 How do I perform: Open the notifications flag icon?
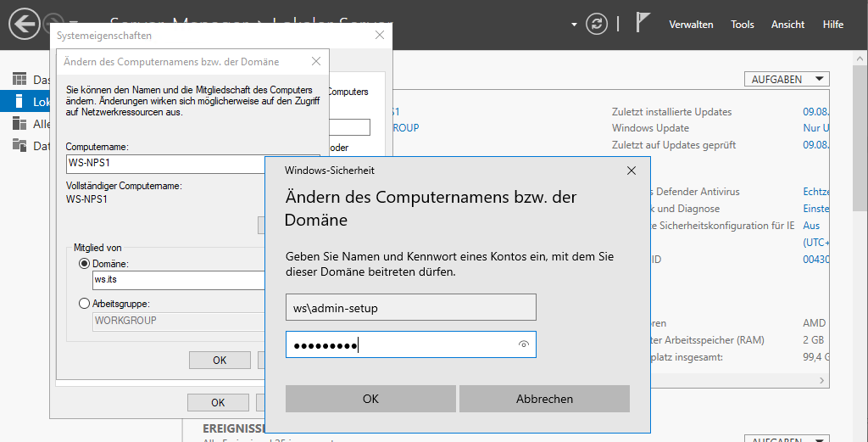[x=643, y=23]
